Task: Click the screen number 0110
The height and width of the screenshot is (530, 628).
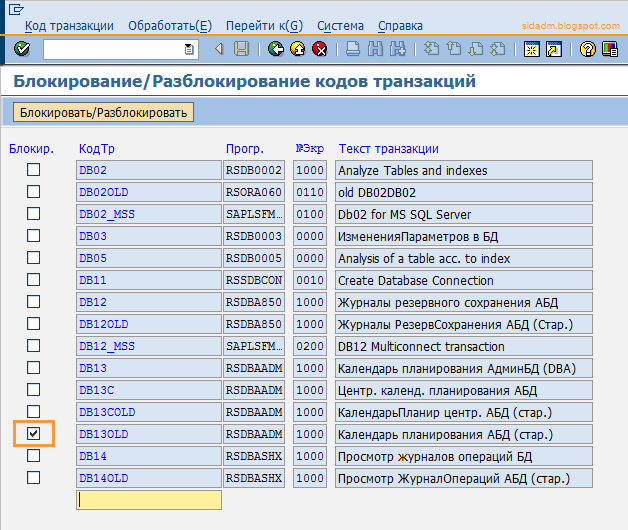Action: pyautogui.click(x=310, y=192)
